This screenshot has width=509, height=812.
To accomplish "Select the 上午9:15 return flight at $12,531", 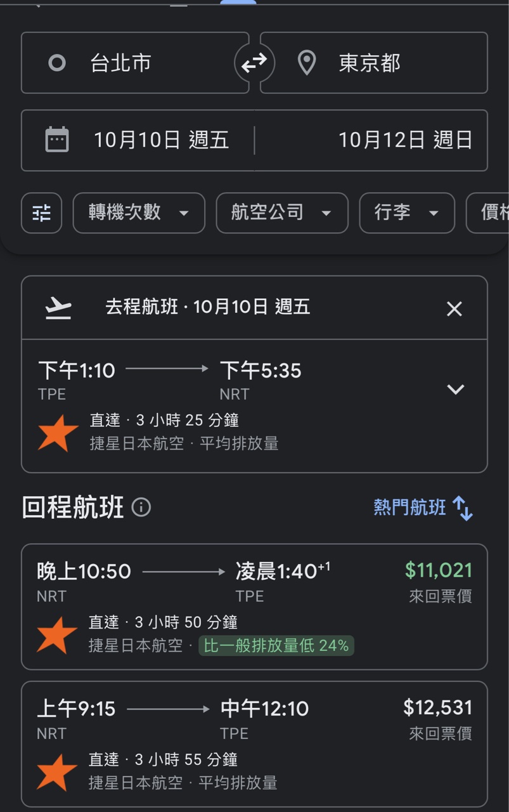I will coord(254,743).
